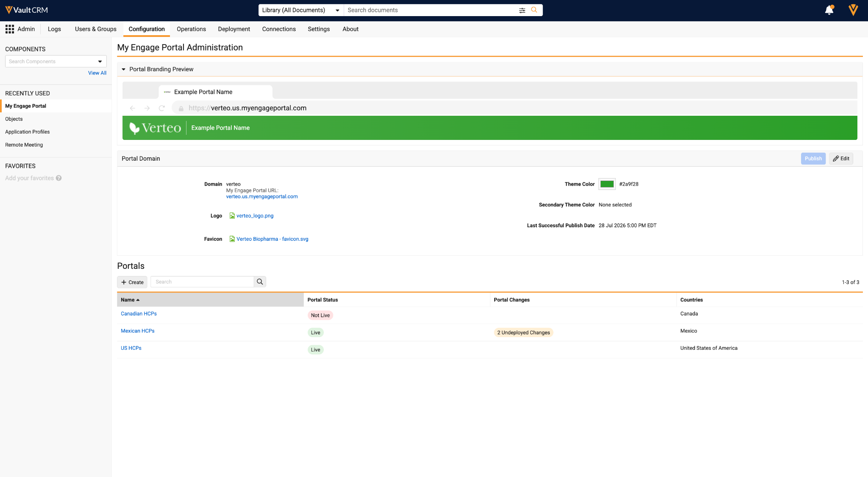Click in the Search documents field

point(430,10)
